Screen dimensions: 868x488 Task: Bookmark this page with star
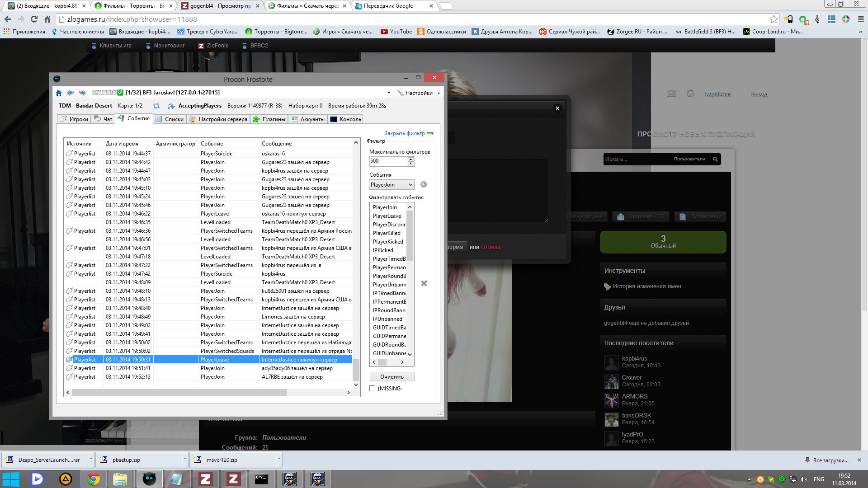(x=774, y=19)
